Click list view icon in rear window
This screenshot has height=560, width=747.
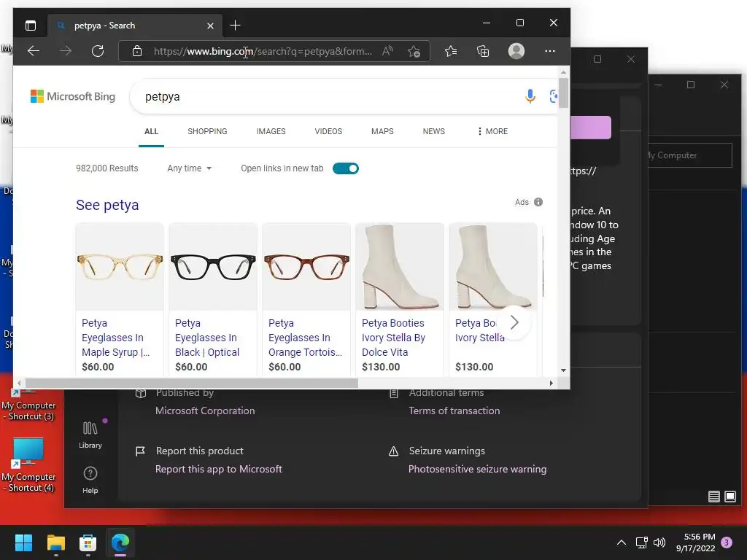[713, 497]
